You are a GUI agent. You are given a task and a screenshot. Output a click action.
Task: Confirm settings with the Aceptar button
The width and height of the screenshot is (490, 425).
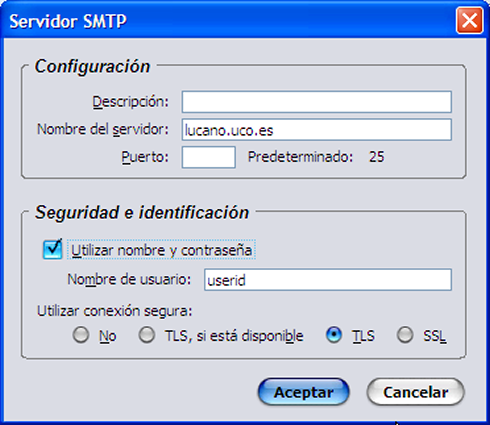pyautogui.click(x=304, y=392)
